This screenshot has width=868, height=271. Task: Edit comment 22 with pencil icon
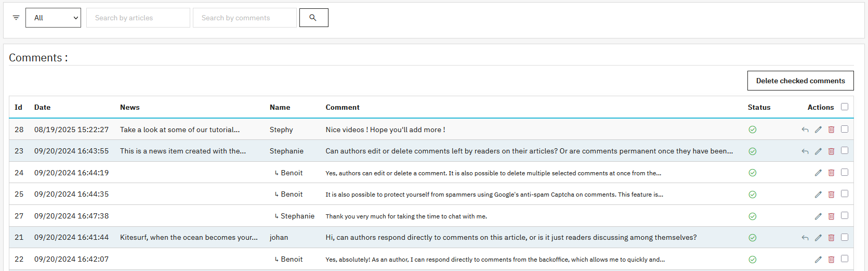(x=818, y=260)
